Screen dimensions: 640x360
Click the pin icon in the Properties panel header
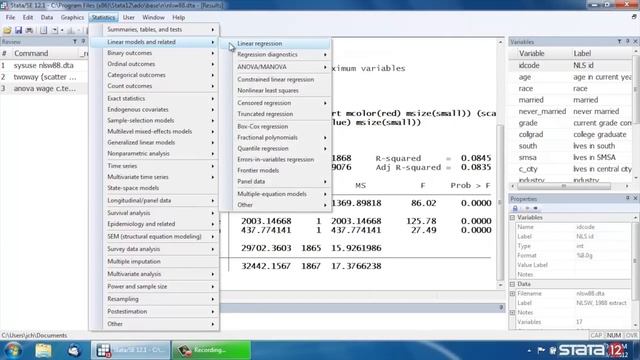pyautogui.click(x=628, y=198)
